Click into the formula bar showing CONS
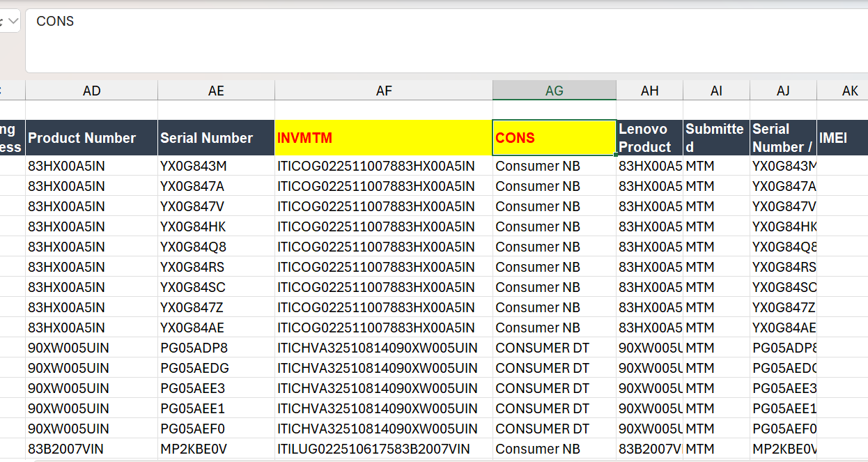The height and width of the screenshot is (462, 868). [446, 40]
